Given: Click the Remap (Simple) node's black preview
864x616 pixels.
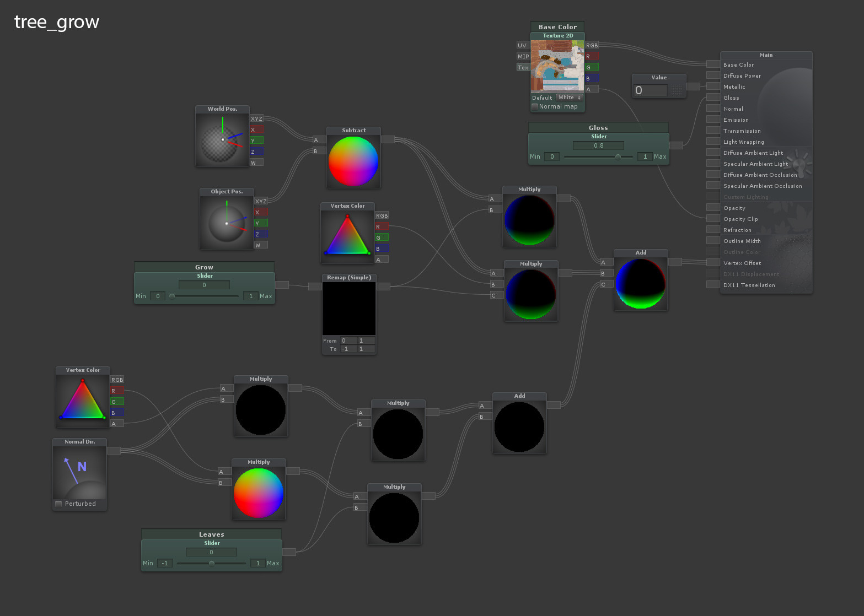Looking at the screenshot, I should [348, 309].
